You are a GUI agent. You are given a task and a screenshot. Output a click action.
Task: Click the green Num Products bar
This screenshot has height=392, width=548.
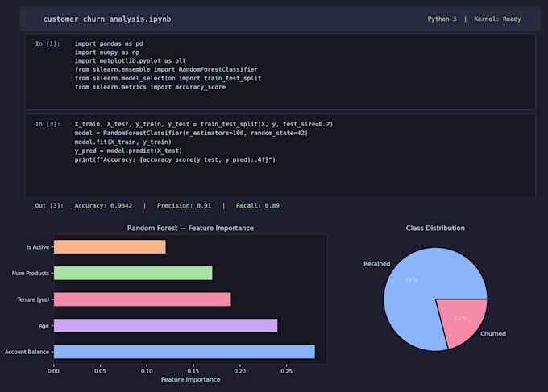pos(133,273)
